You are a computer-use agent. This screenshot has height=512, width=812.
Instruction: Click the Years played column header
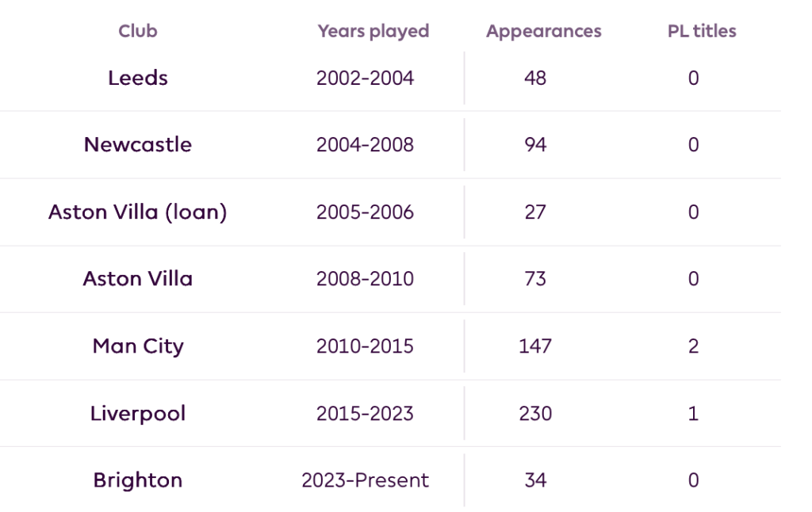(x=373, y=31)
